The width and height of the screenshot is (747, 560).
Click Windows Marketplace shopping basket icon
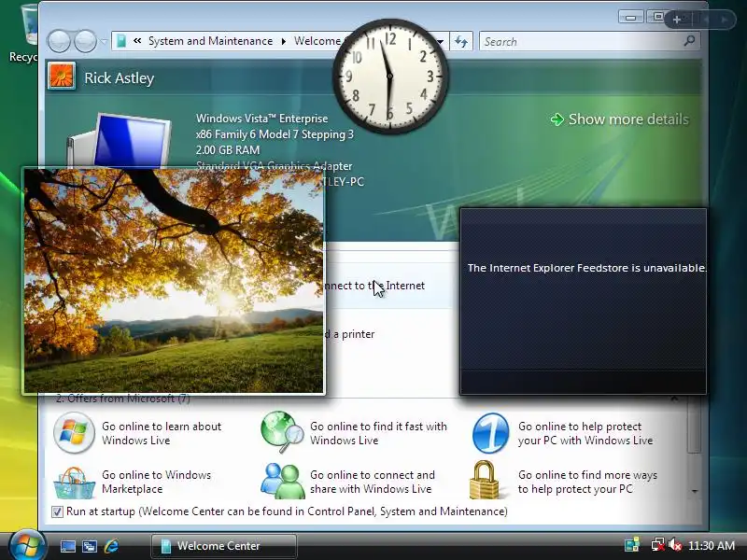click(74, 483)
